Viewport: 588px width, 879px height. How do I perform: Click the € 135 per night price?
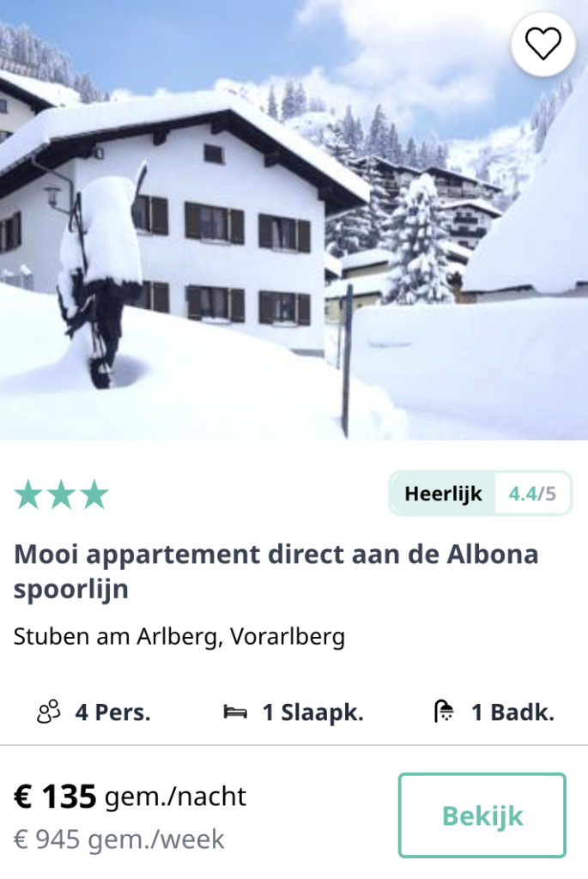point(55,796)
